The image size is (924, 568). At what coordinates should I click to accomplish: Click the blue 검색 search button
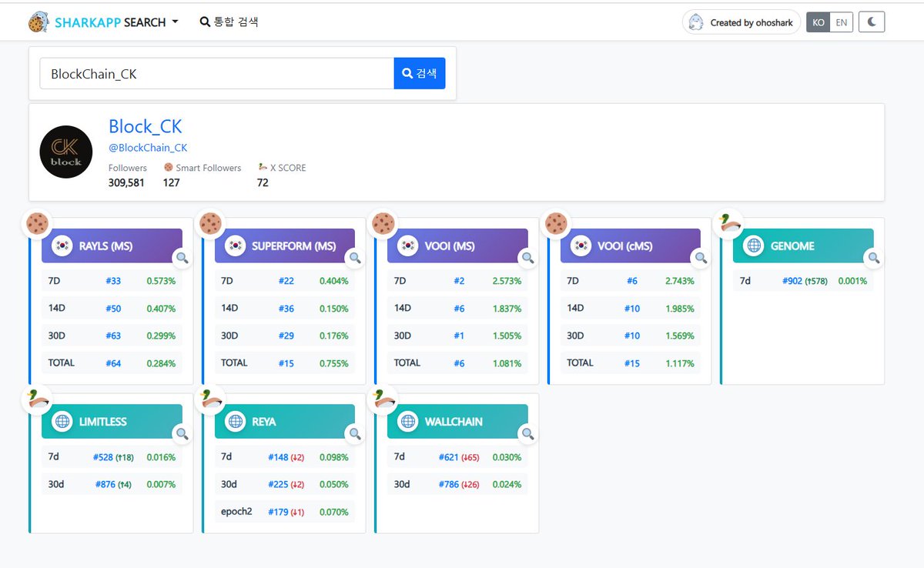click(x=420, y=74)
